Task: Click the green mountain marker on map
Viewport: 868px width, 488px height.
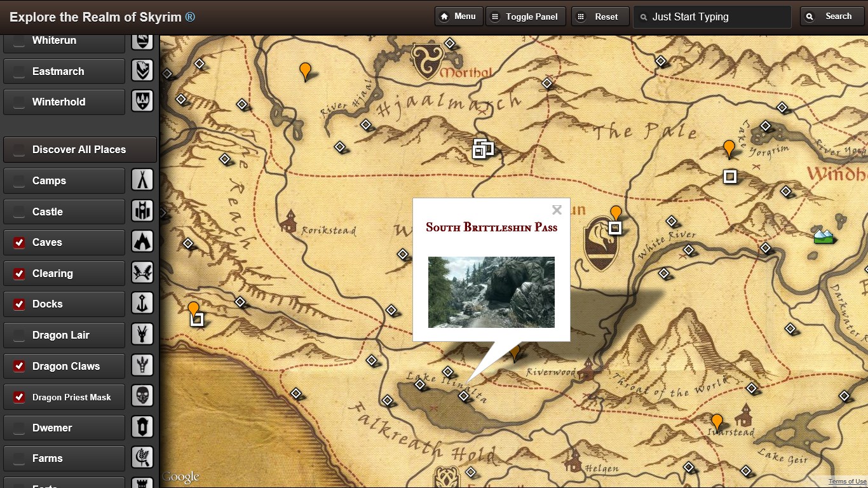Action: [824, 237]
